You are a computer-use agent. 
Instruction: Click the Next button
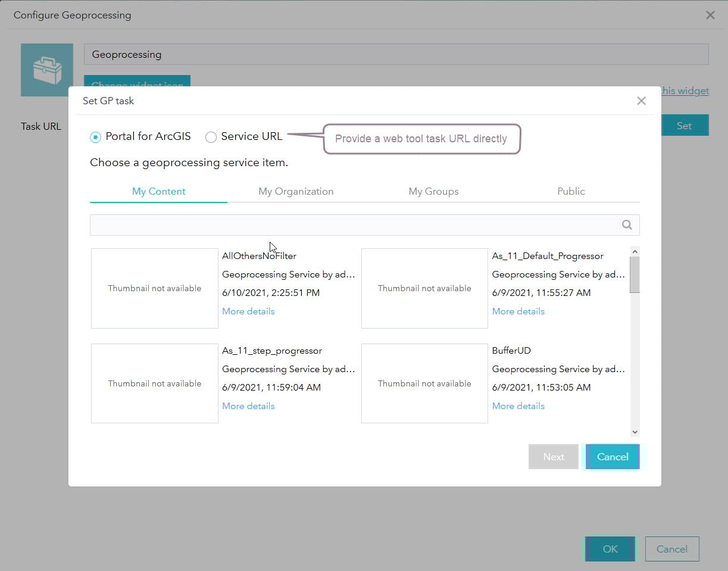pyautogui.click(x=553, y=457)
